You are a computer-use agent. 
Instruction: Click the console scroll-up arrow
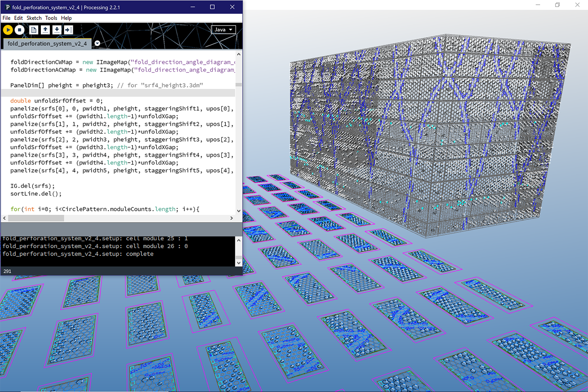(x=239, y=240)
